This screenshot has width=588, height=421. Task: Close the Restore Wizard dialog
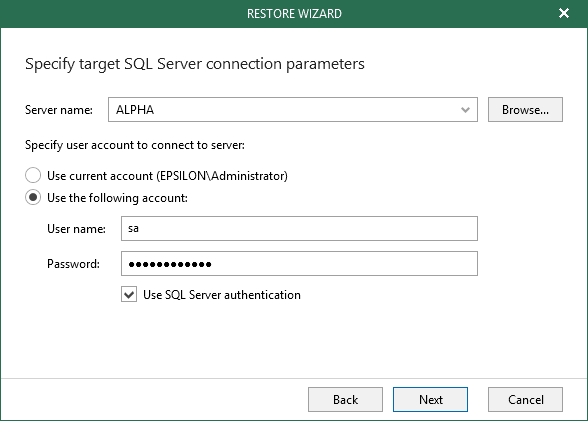pos(564,13)
